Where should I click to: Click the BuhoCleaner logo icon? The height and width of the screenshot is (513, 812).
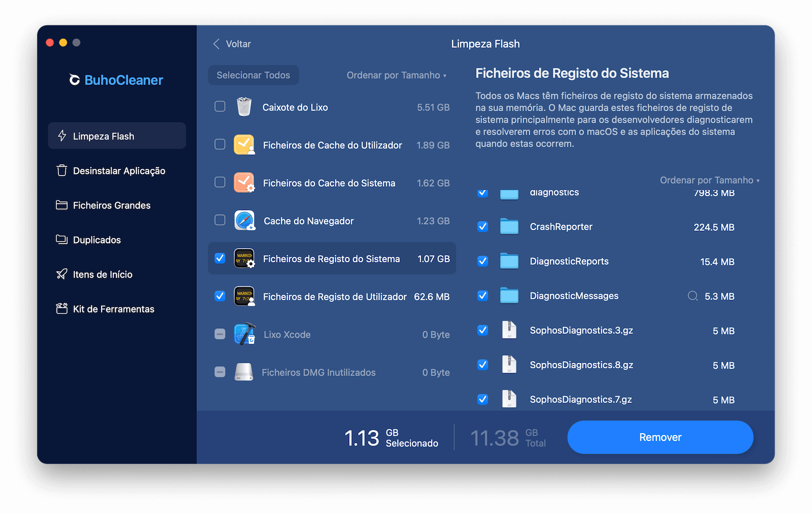[75, 80]
